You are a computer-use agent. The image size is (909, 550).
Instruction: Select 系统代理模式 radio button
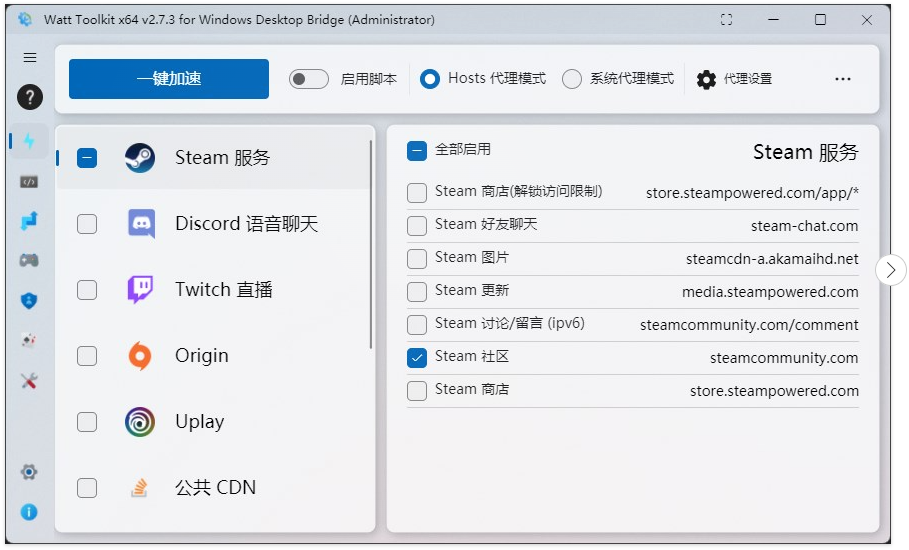pyautogui.click(x=572, y=79)
